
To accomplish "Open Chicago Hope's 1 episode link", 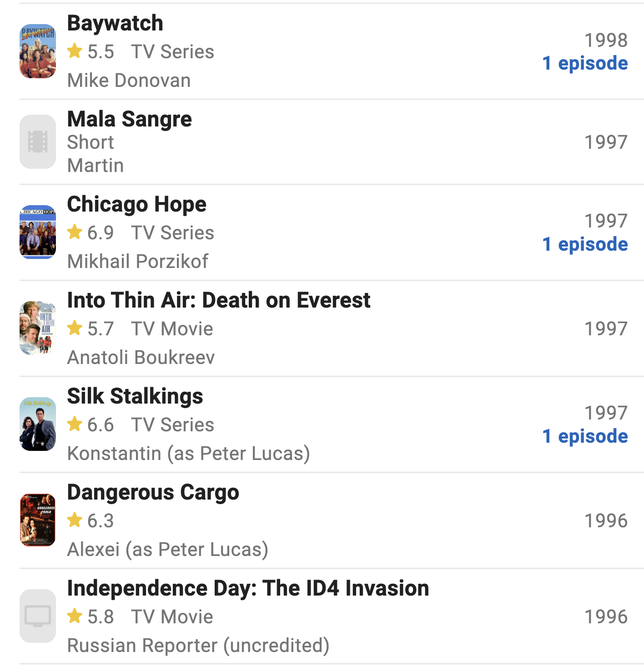I will [585, 244].
